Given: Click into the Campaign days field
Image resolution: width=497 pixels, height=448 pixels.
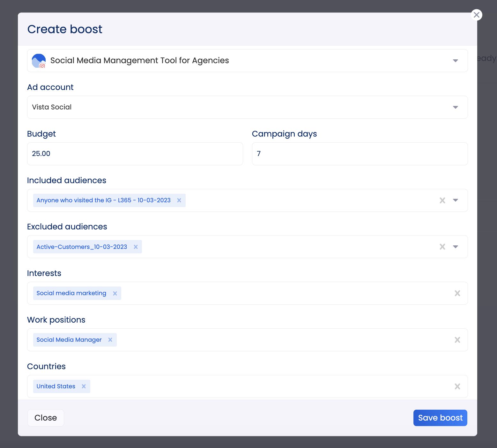Looking at the screenshot, I should (360, 154).
